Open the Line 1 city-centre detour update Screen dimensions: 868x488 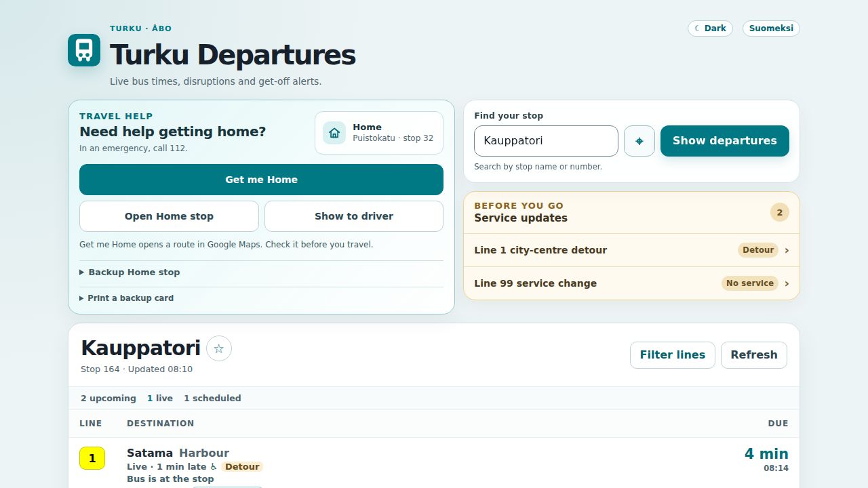[x=631, y=250]
